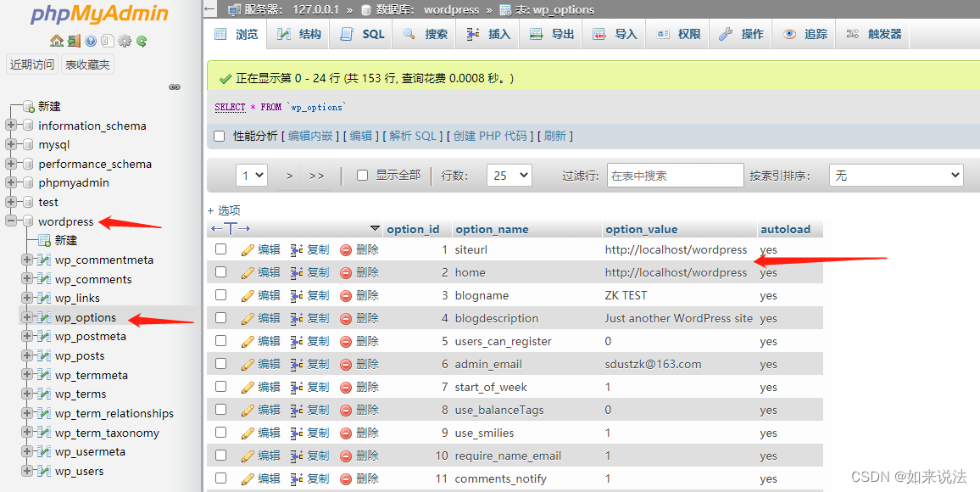
Task: Click wp_users table icon in tree
Action: click(x=44, y=472)
